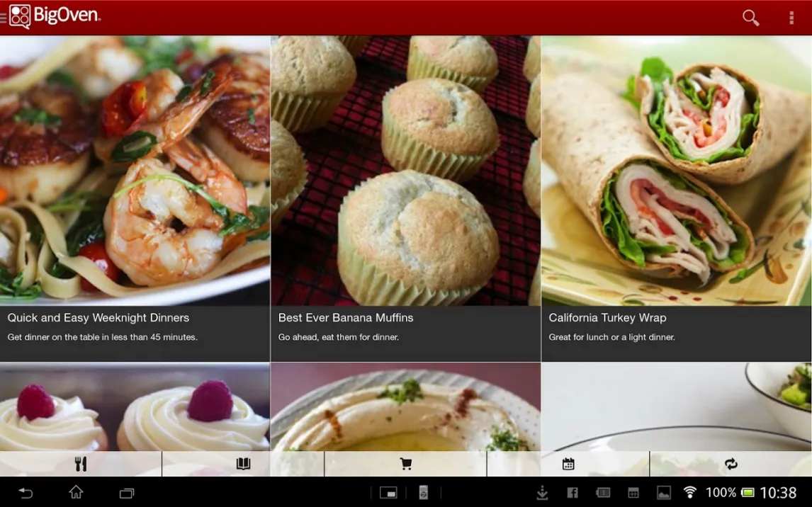
Task: Tap the turkey wrap photo
Action: (x=676, y=170)
